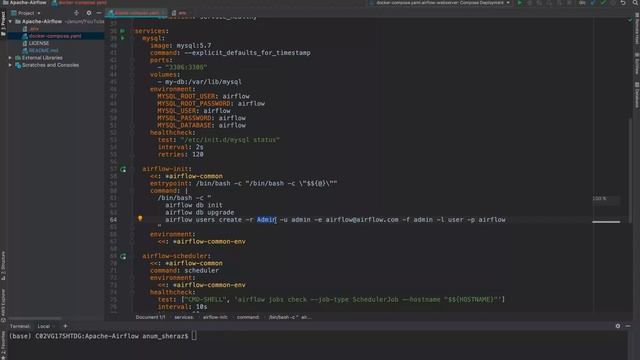
Task: Select the .env file in project tree
Action: 34,29
